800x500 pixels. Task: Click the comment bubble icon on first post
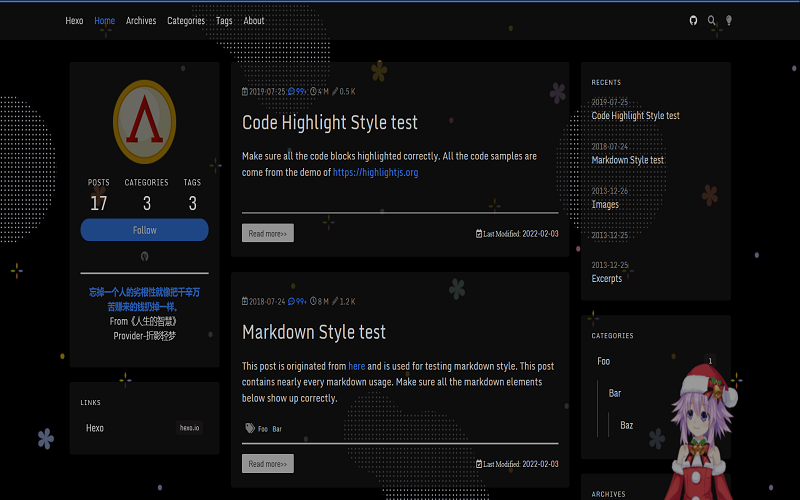pyautogui.click(x=292, y=91)
